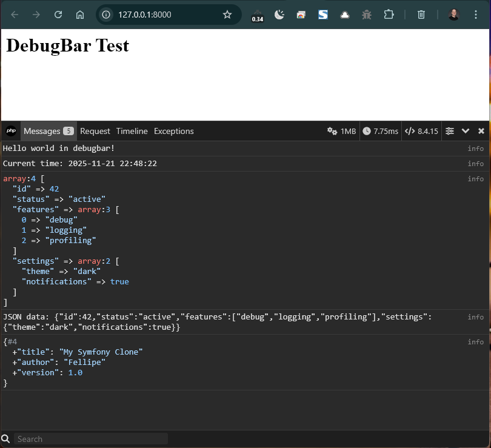Reload the page with the browser refresh button
Screen dimensions: 491x448
pyautogui.click(x=58, y=15)
